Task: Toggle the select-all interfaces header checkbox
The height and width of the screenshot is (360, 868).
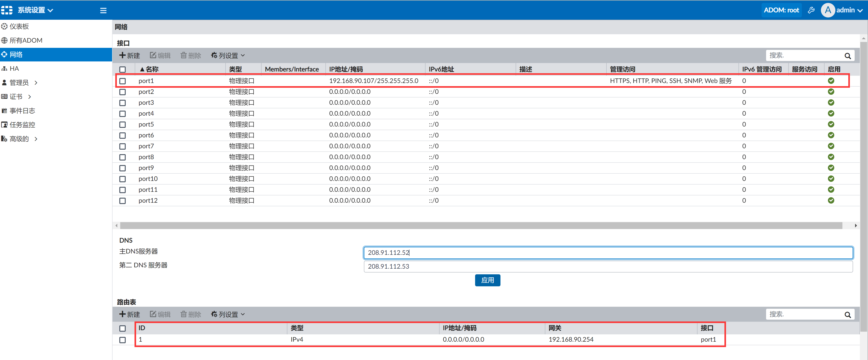Action: (x=123, y=69)
